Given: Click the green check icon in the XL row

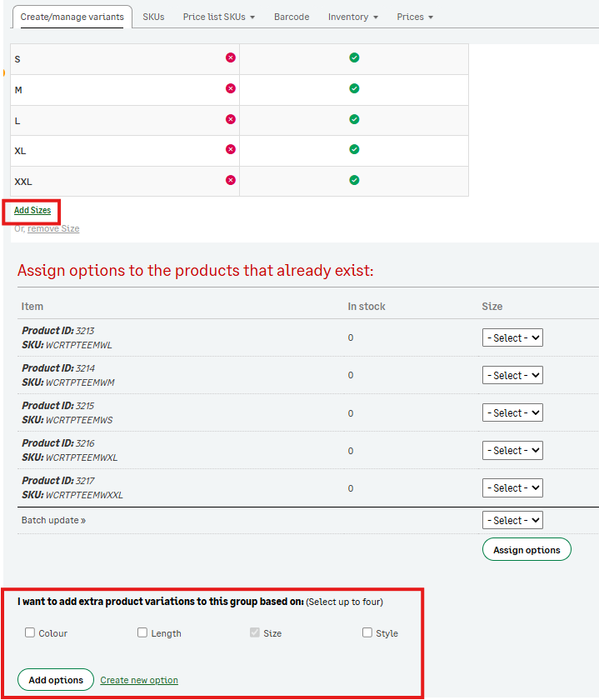Looking at the screenshot, I should pyautogui.click(x=354, y=149).
